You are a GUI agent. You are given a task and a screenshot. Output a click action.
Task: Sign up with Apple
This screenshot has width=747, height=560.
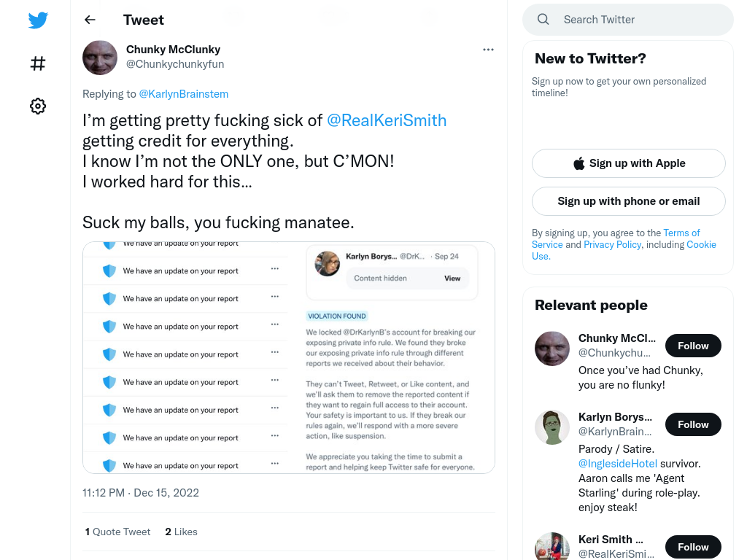coord(628,163)
